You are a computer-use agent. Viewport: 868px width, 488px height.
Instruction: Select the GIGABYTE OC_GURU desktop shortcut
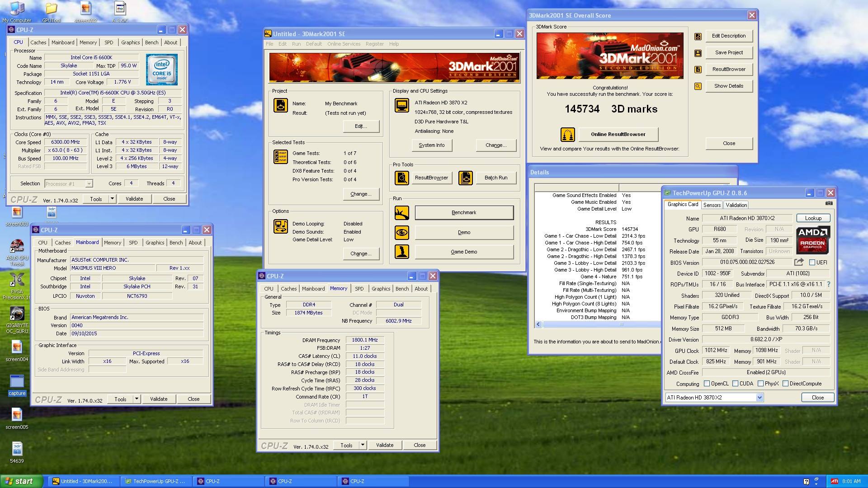[17, 320]
